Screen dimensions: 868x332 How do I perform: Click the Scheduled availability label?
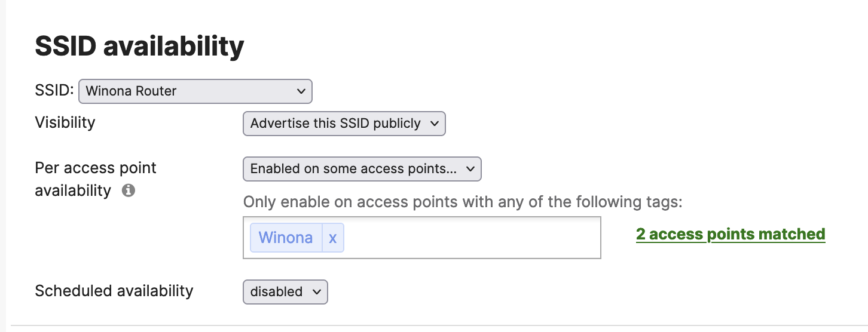114,291
